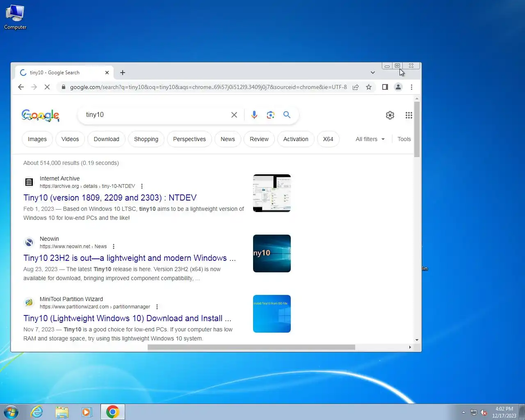Close the tiny10 Google Search tab
The height and width of the screenshot is (420, 525).
click(x=107, y=73)
